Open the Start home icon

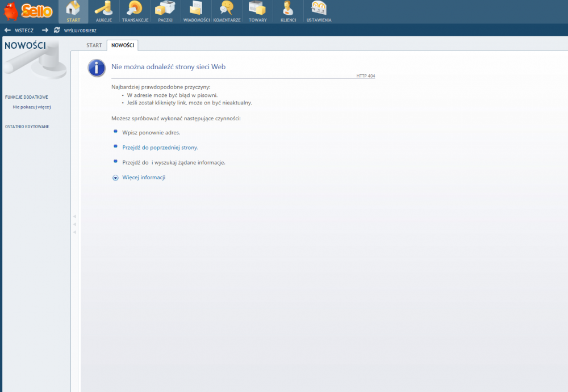73,10
